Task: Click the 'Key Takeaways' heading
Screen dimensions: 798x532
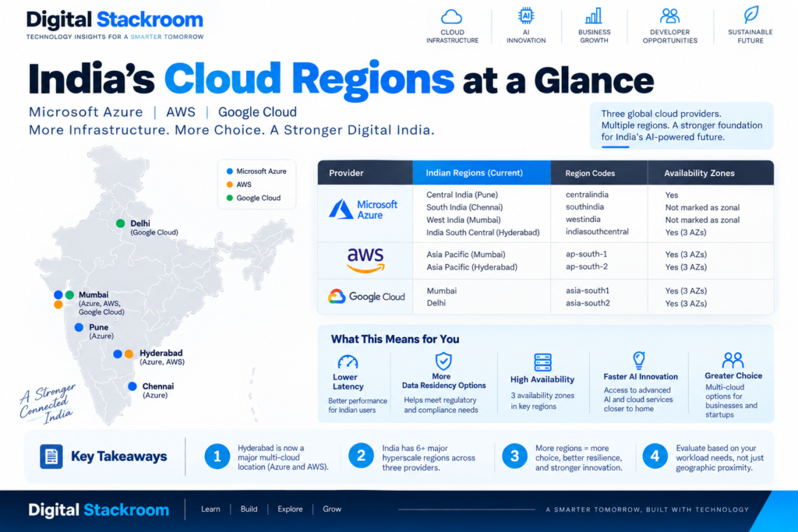Action: 119,456
